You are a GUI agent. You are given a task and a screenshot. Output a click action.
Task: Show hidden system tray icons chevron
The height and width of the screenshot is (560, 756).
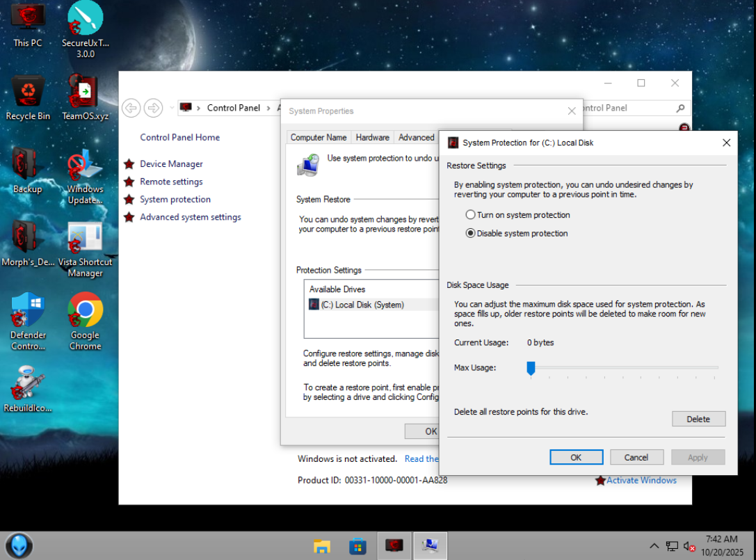654,546
